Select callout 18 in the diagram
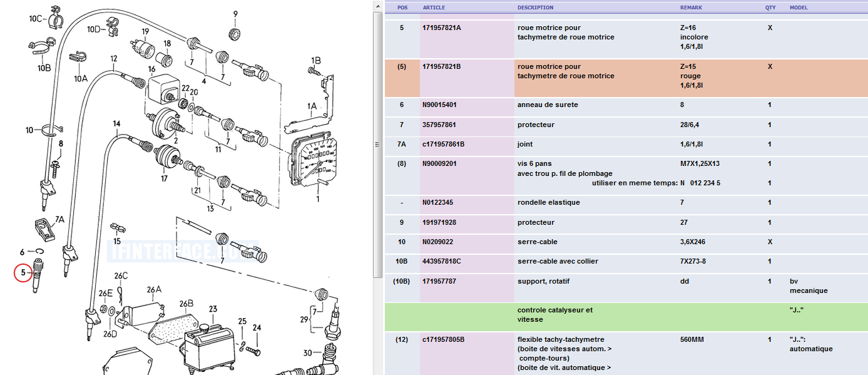Image resolution: width=868 pixels, height=375 pixels. [x=167, y=43]
